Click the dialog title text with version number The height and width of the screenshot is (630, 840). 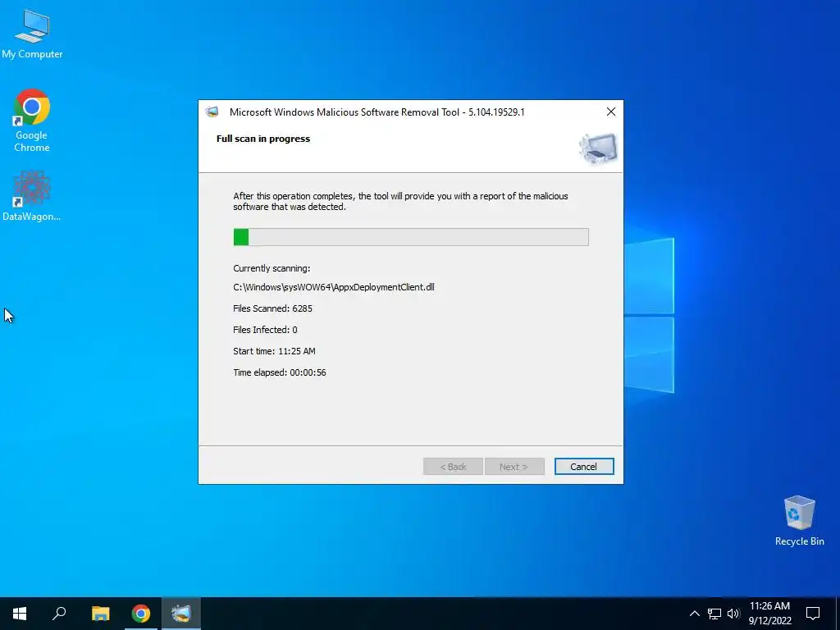tap(377, 112)
